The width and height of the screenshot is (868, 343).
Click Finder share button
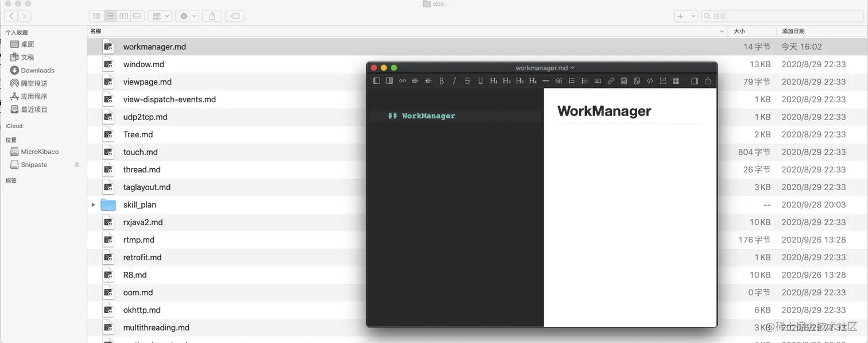[212, 16]
